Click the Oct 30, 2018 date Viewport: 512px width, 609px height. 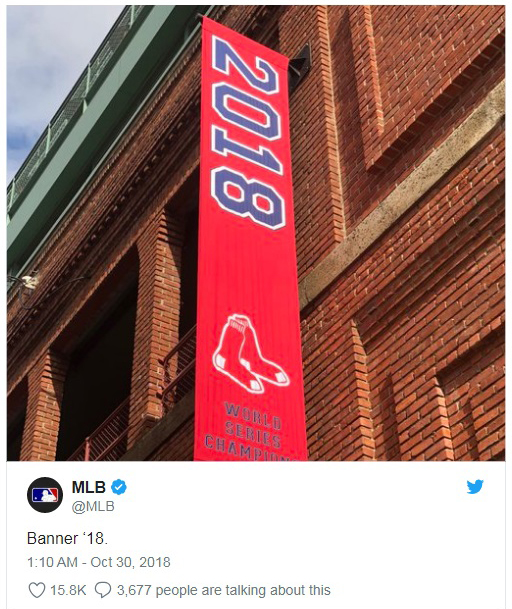tap(131, 562)
